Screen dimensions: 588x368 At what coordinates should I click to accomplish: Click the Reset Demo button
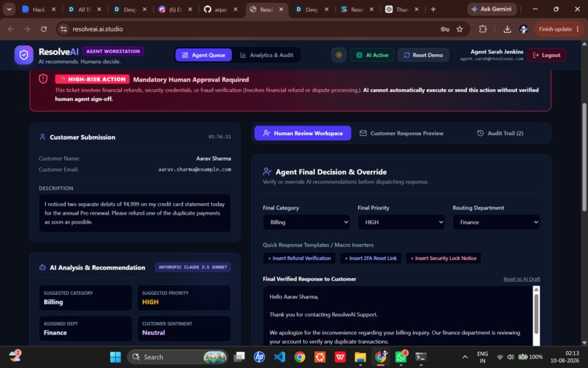[423, 55]
